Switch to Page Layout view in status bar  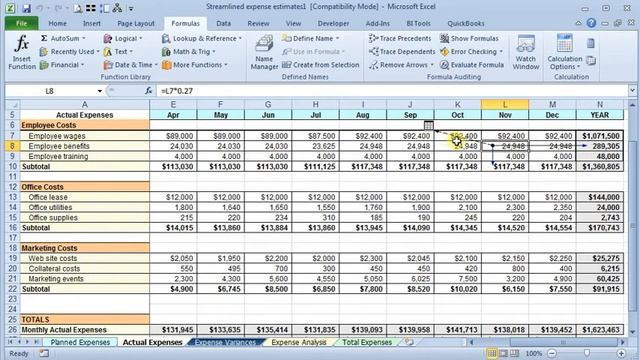(x=503, y=353)
